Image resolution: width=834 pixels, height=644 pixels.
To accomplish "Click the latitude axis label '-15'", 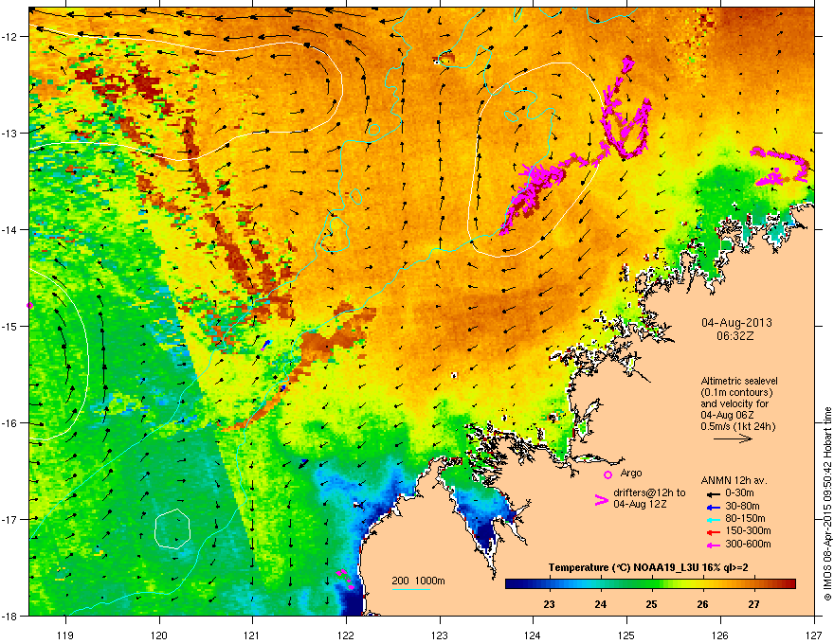I will pos(10,326).
